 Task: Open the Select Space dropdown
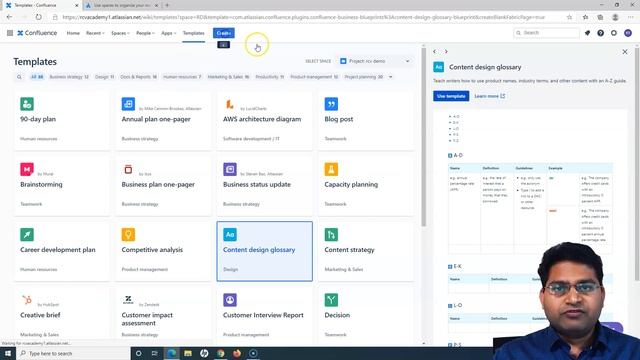pos(375,61)
